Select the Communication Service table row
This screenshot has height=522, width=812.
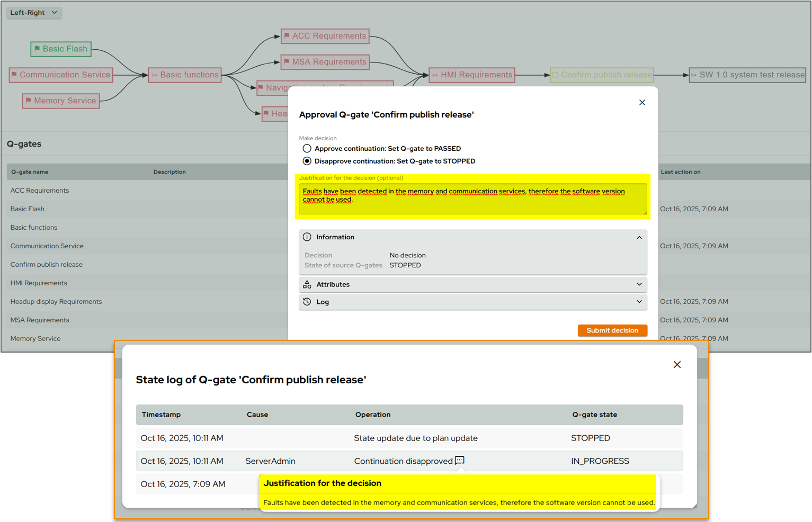tap(47, 246)
